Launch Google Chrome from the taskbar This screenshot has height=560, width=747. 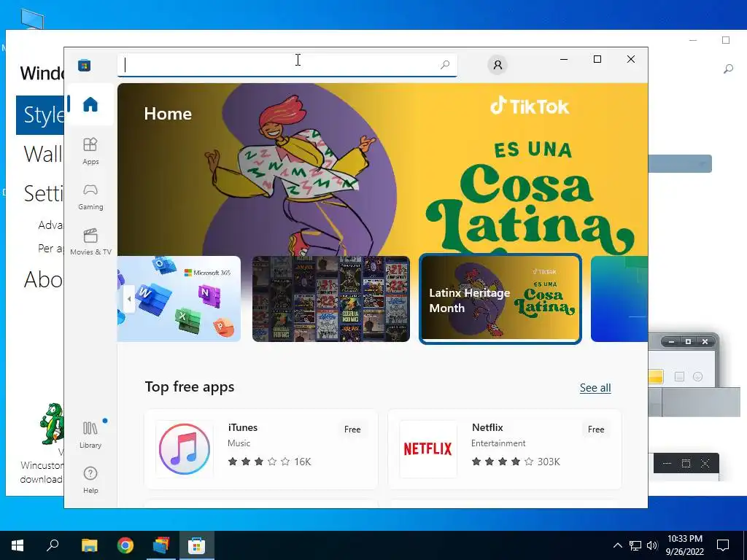pyautogui.click(x=125, y=545)
